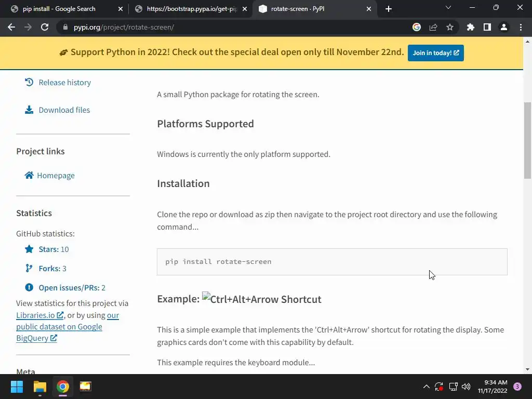Image resolution: width=532 pixels, height=399 pixels.
Task: Click the browser reload icon
Action: point(45,27)
